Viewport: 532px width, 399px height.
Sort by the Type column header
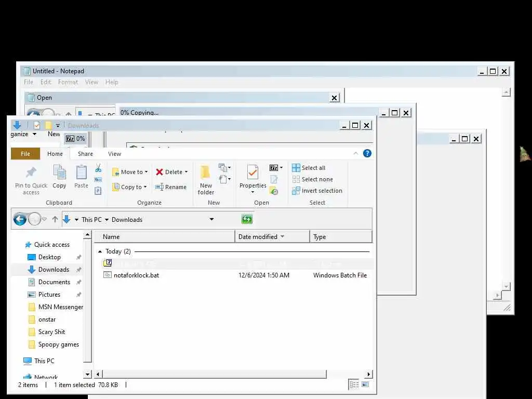pyautogui.click(x=341, y=237)
